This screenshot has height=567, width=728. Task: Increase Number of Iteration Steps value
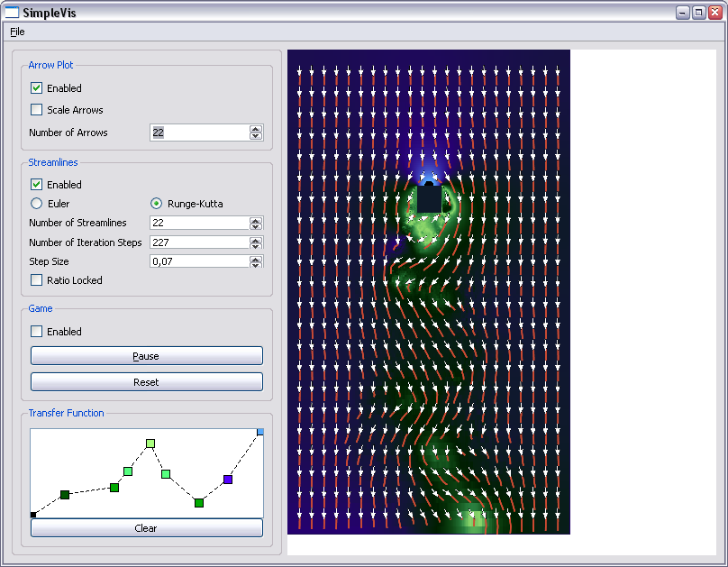[256, 239]
